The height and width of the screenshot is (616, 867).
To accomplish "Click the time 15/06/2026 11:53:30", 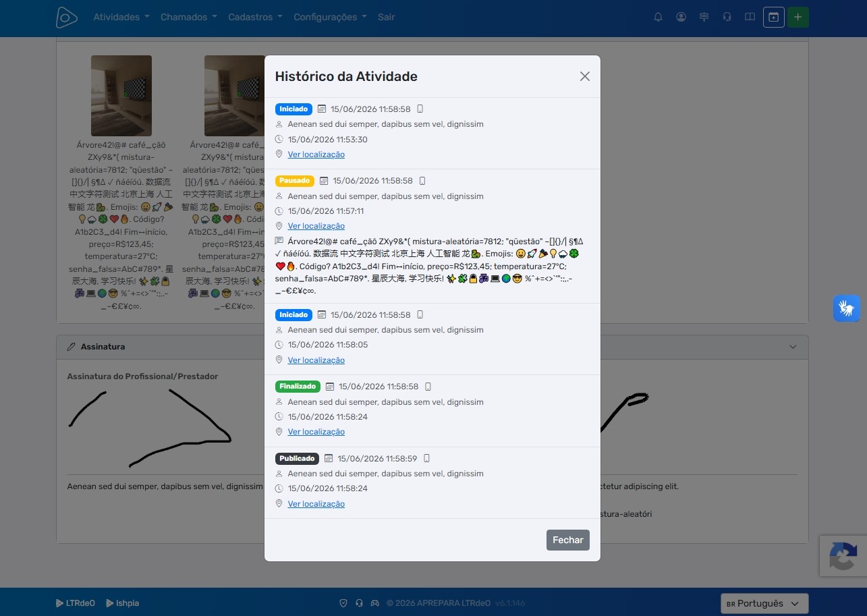I will pos(328,140).
